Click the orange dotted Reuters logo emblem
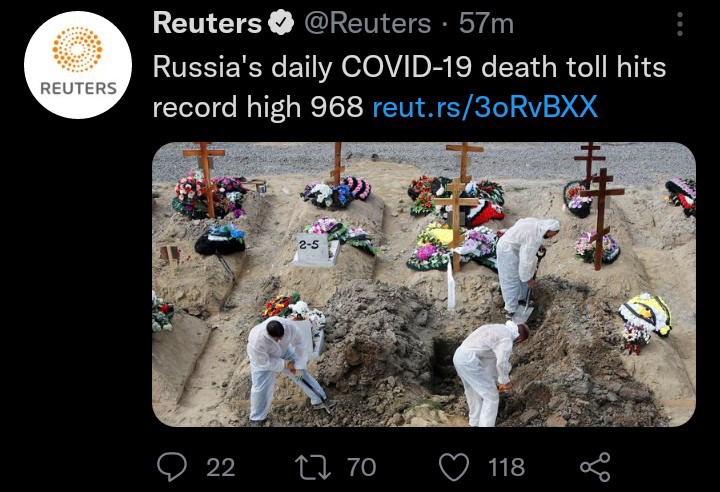Screen dimensions: 720x492 78,50
